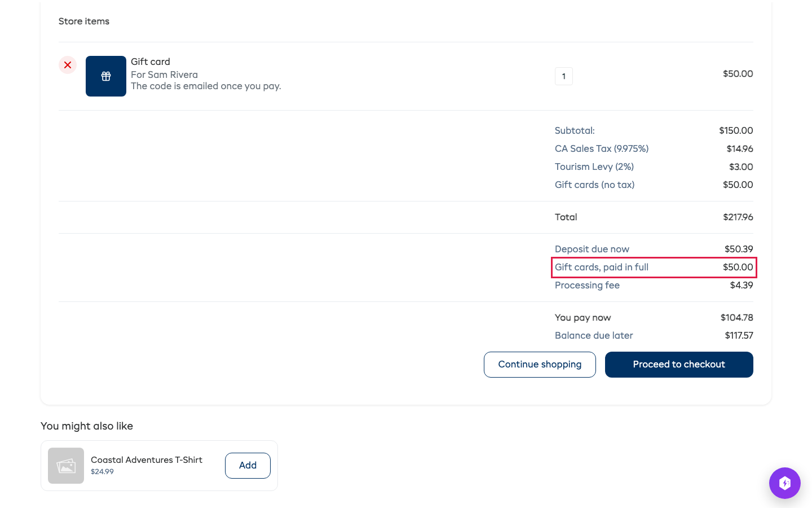Click the $3.00 tourism levy amount
812x508 pixels.
click(741, 167)
